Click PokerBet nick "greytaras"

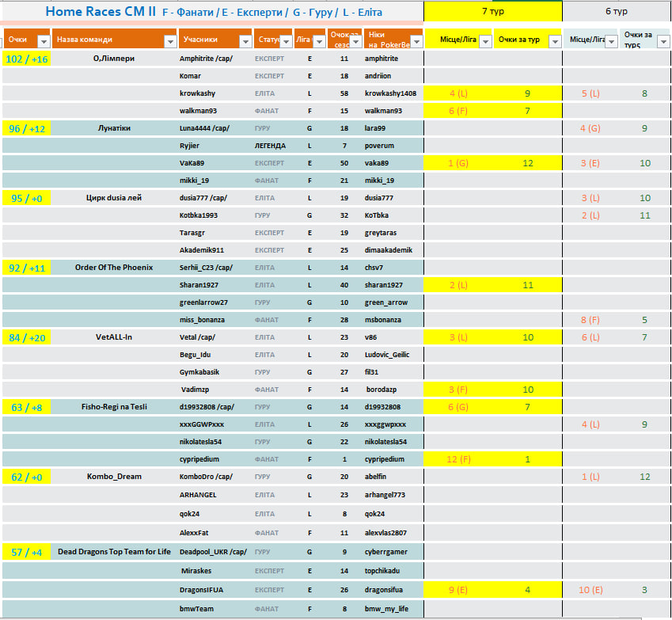click(381, 233)
